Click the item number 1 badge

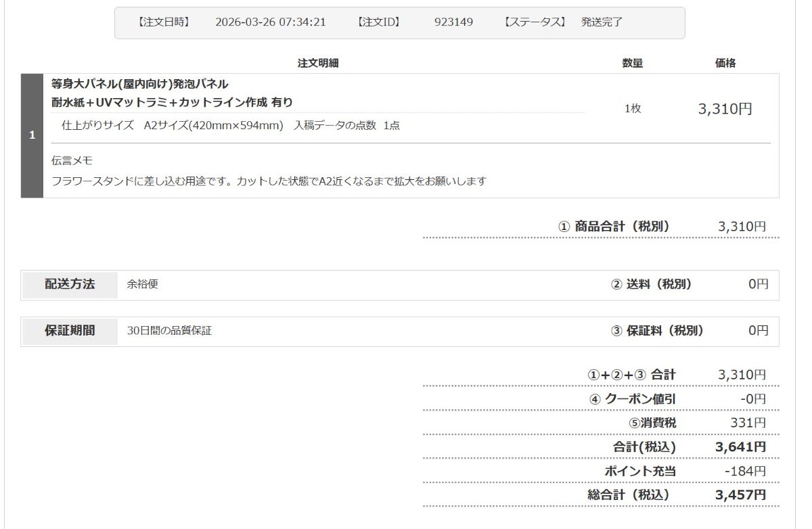pyautogui.click(x=32, y=135)
